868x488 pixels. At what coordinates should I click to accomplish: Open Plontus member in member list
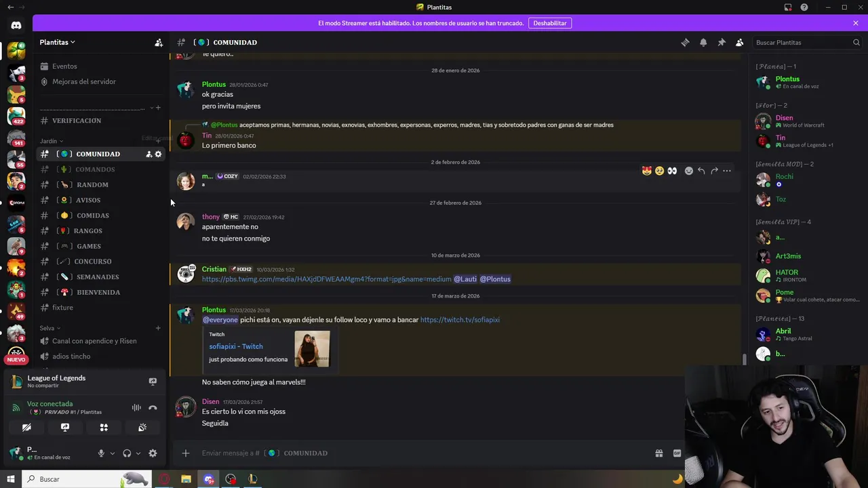point(807,82)
